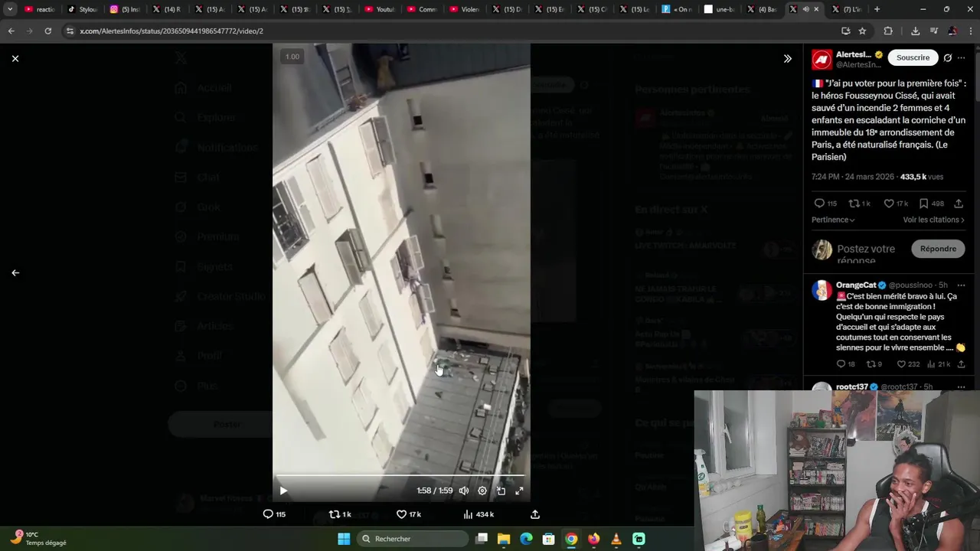The height and width of the screenshot is (551, 980).
Task: Reload the current page
Action: coord(47,31)
